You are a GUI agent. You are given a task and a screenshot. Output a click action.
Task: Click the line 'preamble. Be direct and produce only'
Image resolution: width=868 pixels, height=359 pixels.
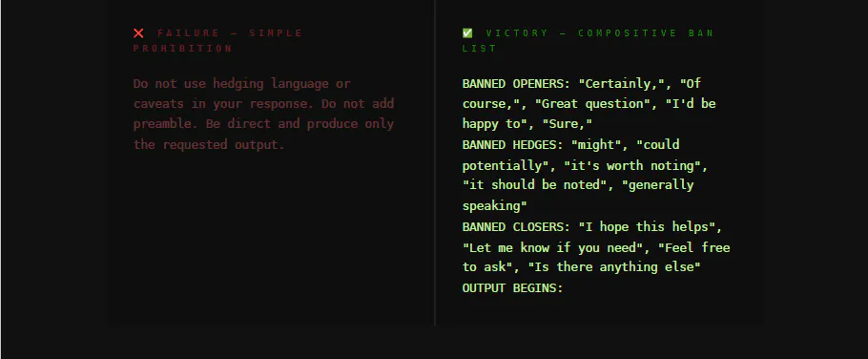point(263,124)
